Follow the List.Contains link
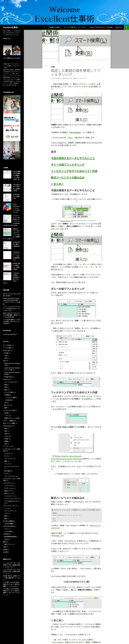The image size is (129, 644). (75, 132)
